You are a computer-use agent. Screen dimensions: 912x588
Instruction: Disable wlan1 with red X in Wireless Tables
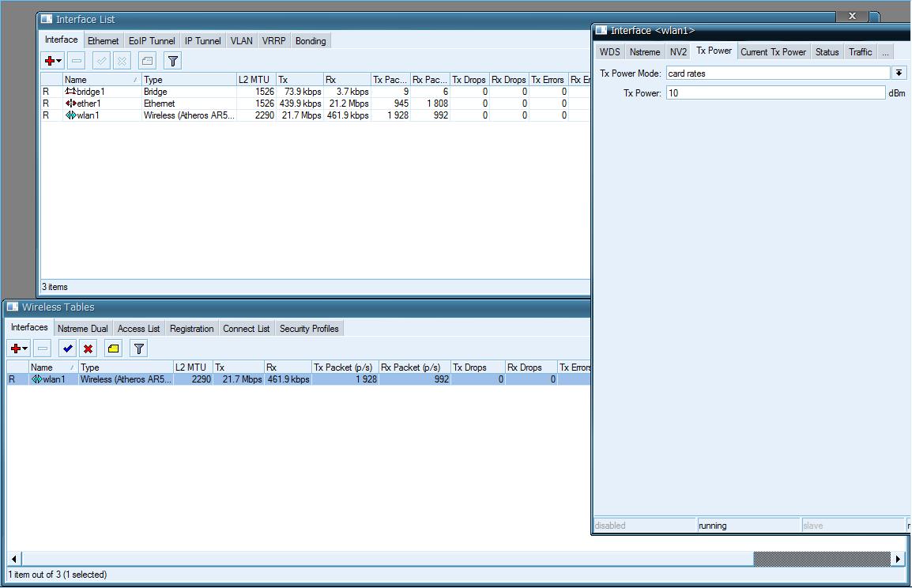coord(89,349)
